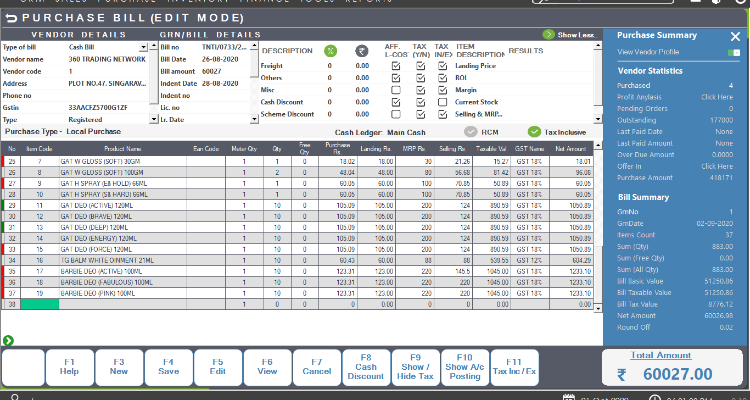Click Current Stock item description
750x400 pixels.
pyautogui.click(x=476, y=102)
